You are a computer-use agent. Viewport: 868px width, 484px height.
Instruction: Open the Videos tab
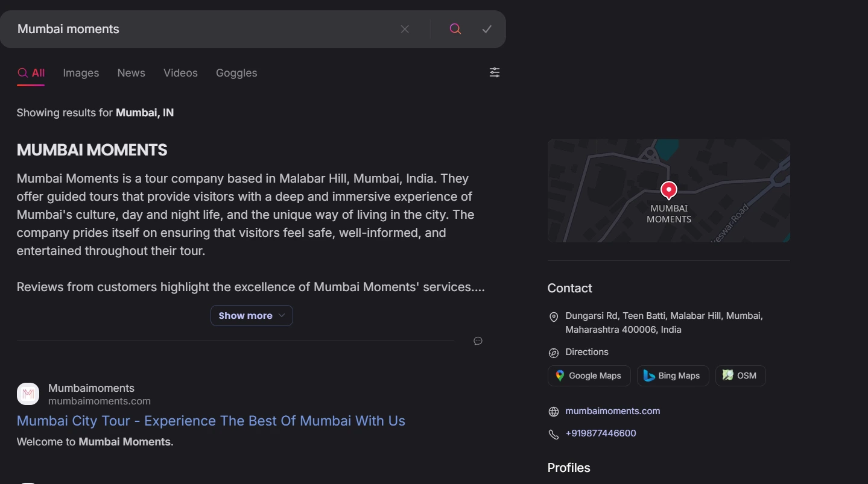(x=180, y=73)
